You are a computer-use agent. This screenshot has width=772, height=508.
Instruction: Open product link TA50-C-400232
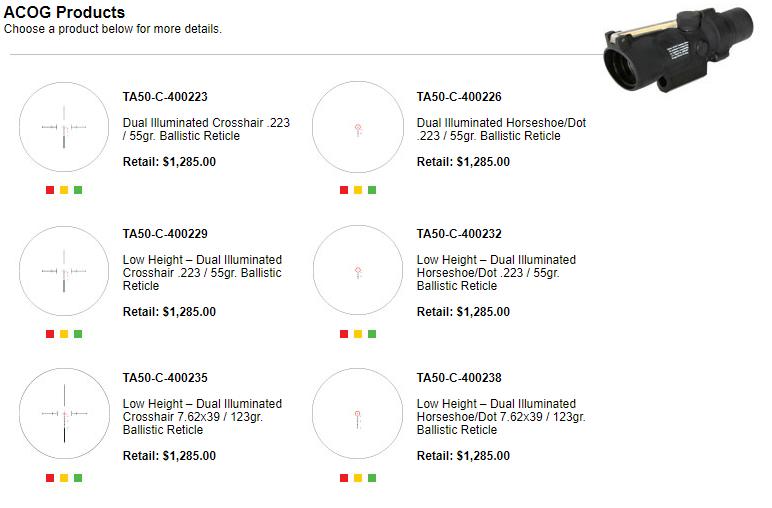[x=459, y=234]
